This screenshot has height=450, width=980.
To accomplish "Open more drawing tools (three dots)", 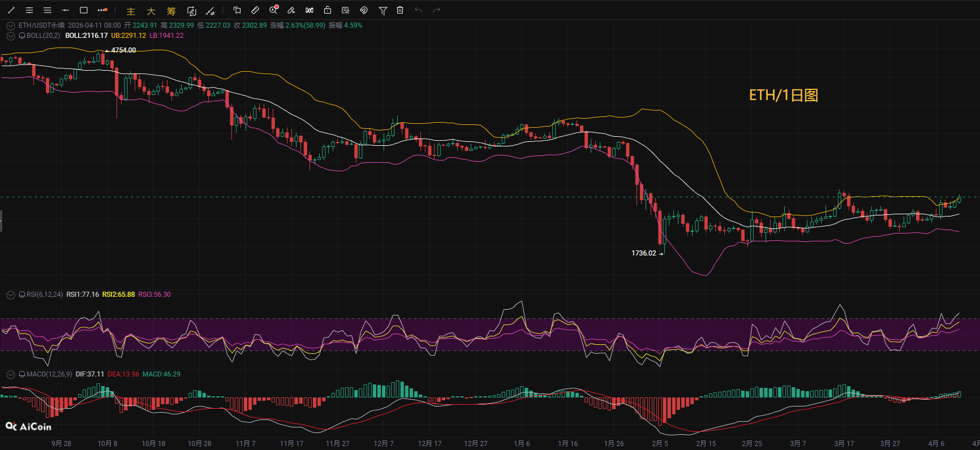I will (102, 10).
